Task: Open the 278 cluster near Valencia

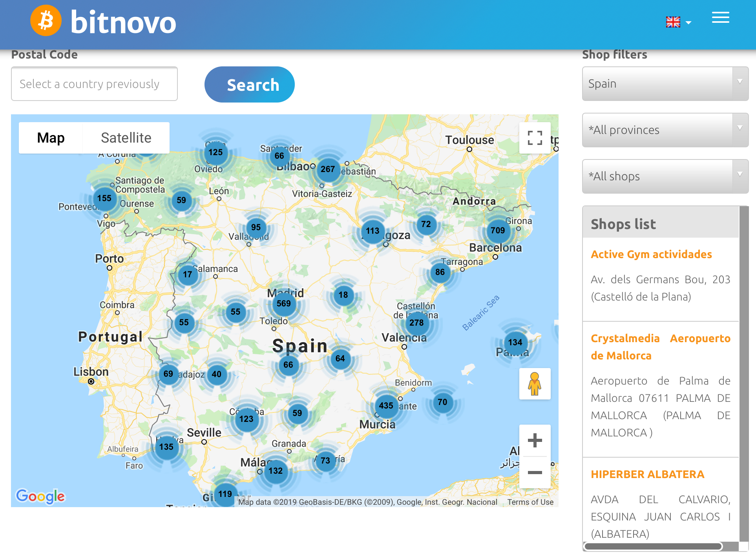Action: pyautogui.click(x=416, y=322)
